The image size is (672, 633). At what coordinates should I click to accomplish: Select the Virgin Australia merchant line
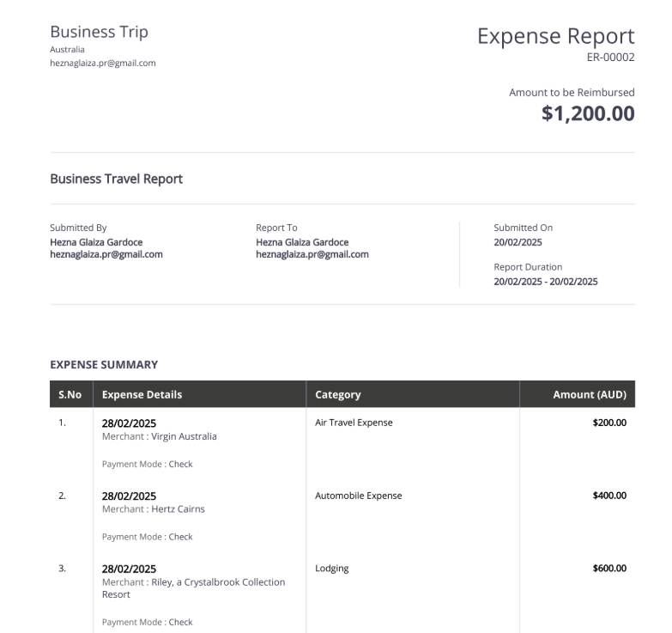(160, 436)
